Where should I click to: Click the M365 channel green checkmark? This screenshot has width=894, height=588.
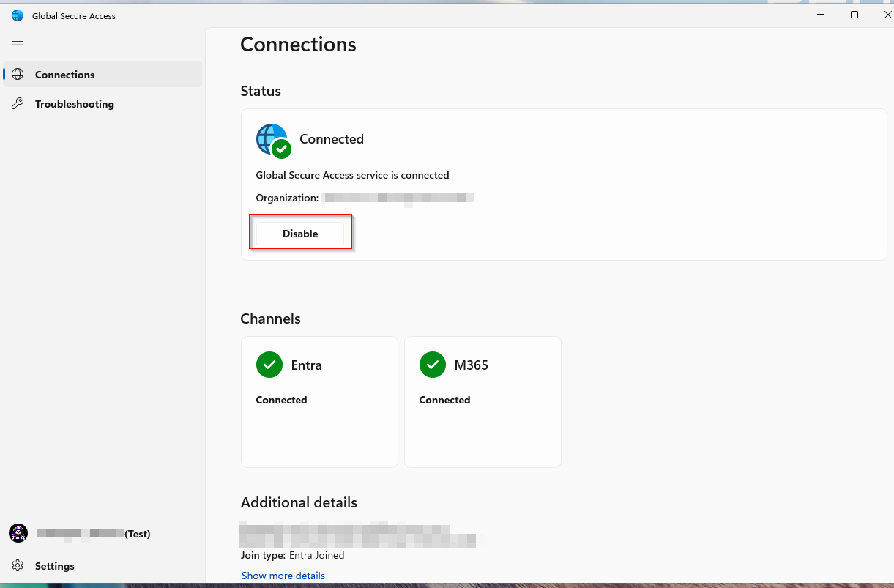[x=433, y=365]
